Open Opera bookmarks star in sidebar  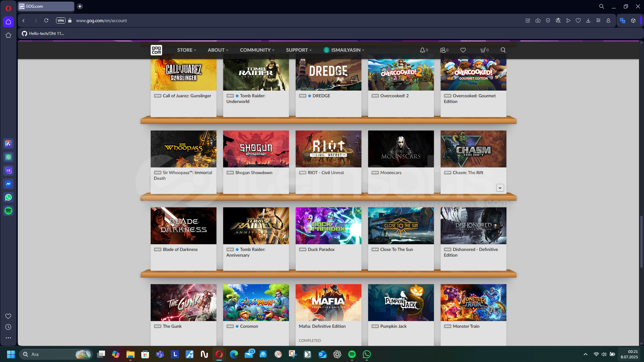8,35
